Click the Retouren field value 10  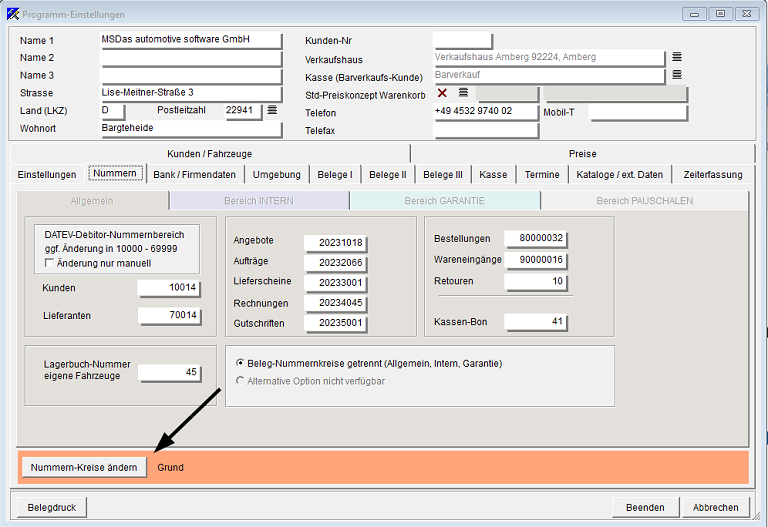click(536, 281)
